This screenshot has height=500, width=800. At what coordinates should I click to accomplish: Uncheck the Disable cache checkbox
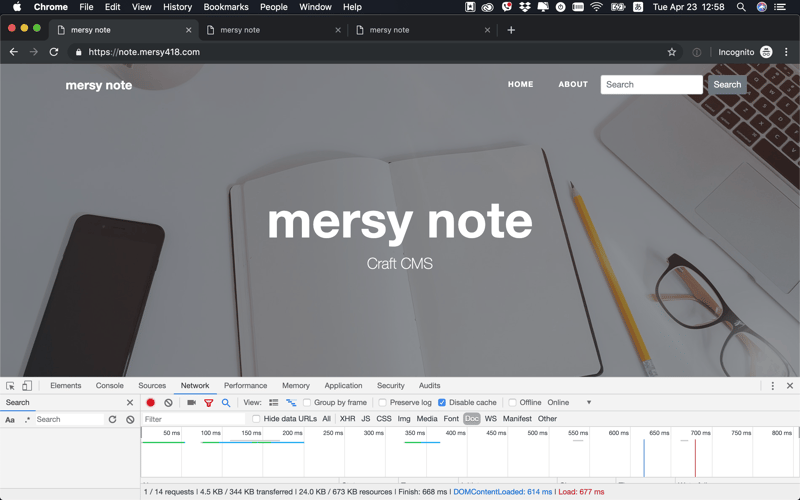click(442, 403)
